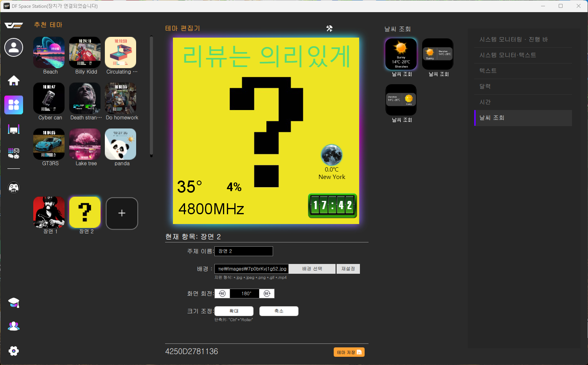Select the panda theme thumbnail
Image resolution: width=588 pixels, height=365 pixels.
pyautogui.click(x=120, y=144)
